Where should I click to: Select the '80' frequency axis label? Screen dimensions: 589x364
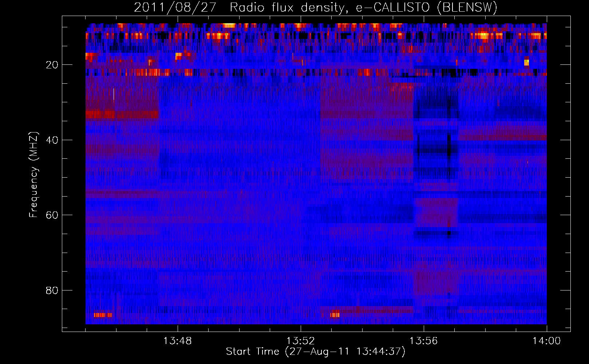[x=52, y=290]
